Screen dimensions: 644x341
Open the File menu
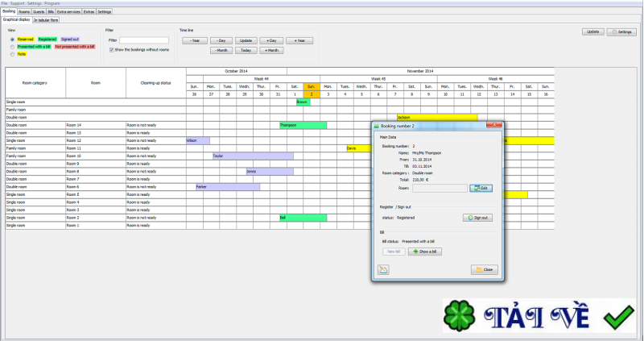[x=4, y=3]
